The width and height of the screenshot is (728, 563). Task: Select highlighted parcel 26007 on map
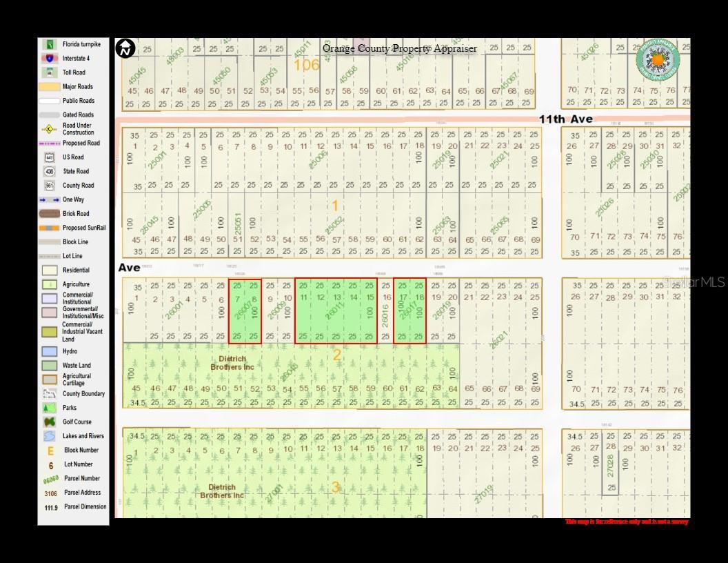click(x=245, y=311)
